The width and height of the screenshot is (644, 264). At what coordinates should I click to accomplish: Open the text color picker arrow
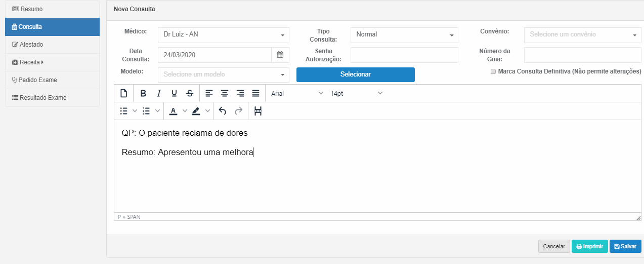185,111
